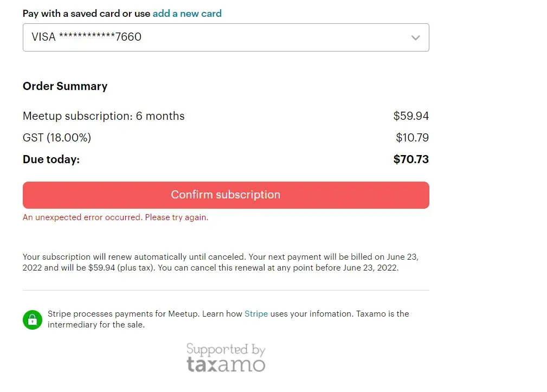Image resolution: width=547 pixels, height=392 pixels.
Task: Click the $70.73 total amount
Action: 411,159
